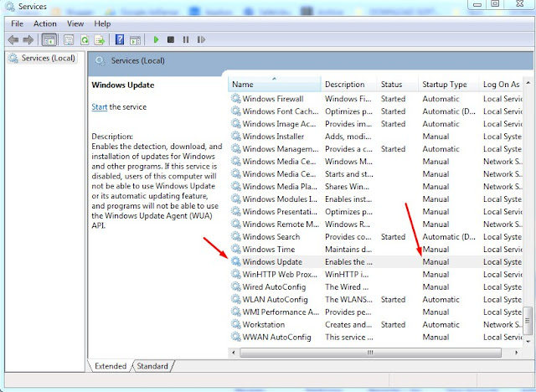Screen dimensions: 536x392
Task: Toggle Show/Hide Action Pane toolbar icon
Action: [136, 40]
